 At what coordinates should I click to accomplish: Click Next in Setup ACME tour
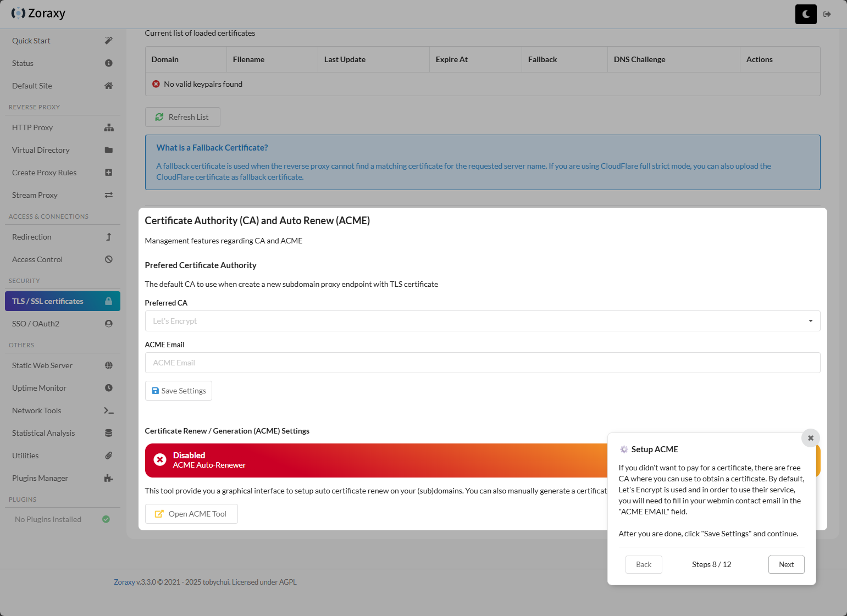click(x=787, y=564)
